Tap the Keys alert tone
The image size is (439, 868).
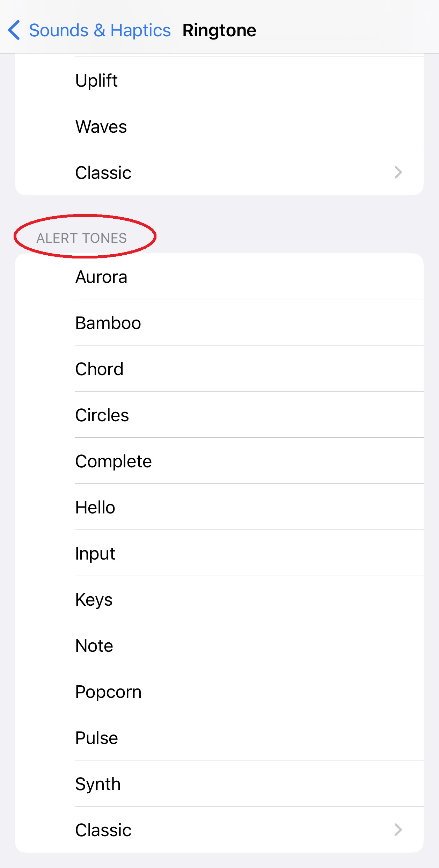coord(219,599)
